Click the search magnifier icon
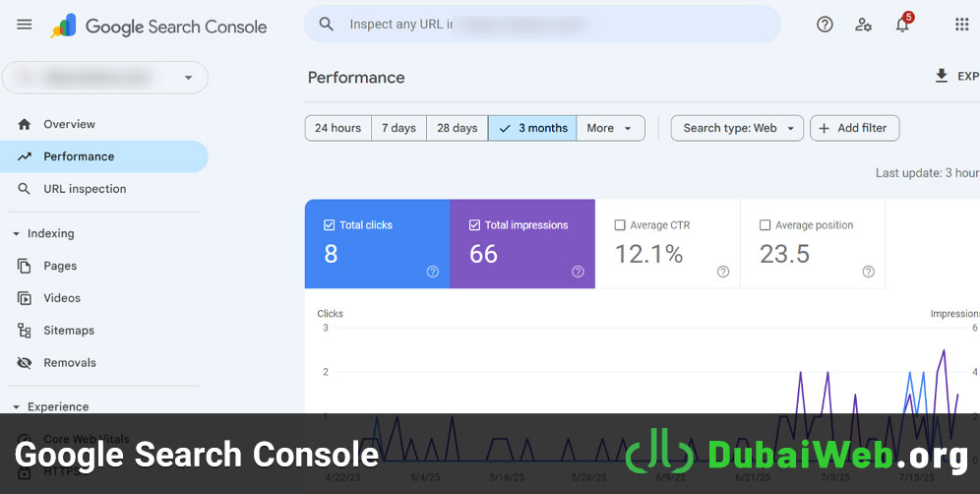Image resolution: width=980 pixels, height=494 pixels. 326,25
